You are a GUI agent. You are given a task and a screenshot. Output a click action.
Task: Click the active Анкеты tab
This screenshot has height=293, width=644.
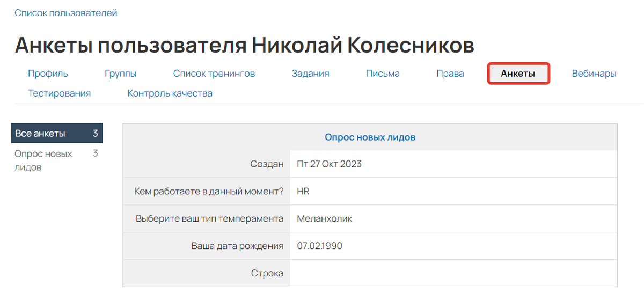[518, 74]
